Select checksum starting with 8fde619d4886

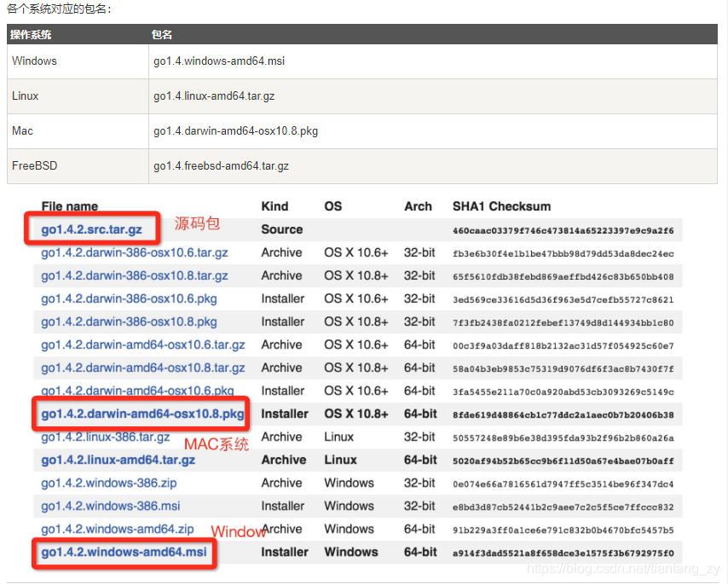pos(563,414)
